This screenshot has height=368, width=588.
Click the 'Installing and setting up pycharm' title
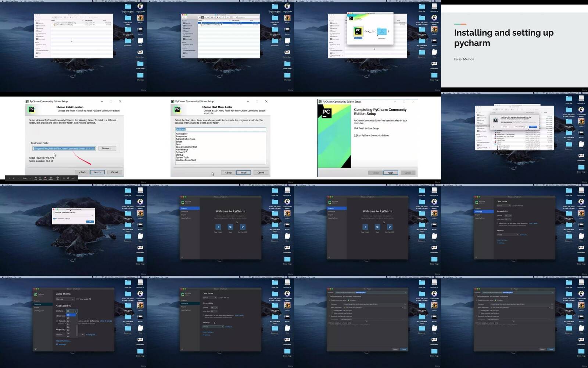point(503,38)
